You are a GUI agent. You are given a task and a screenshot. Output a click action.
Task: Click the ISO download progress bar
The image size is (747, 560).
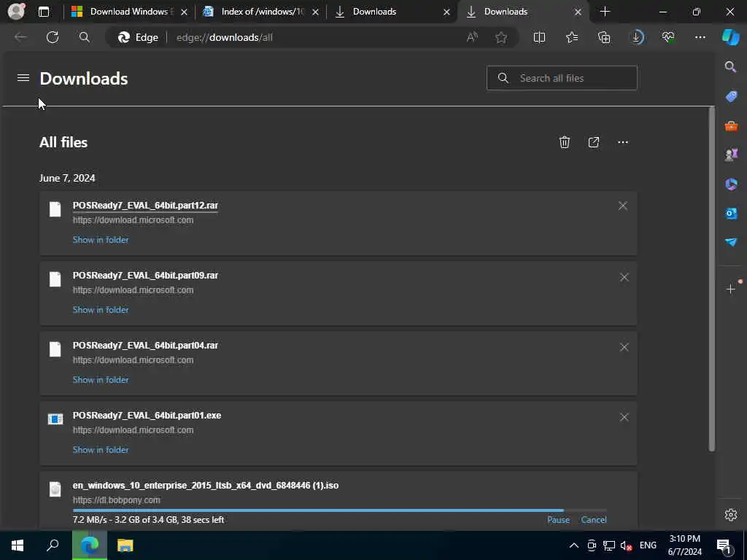[x=340, y=510]
